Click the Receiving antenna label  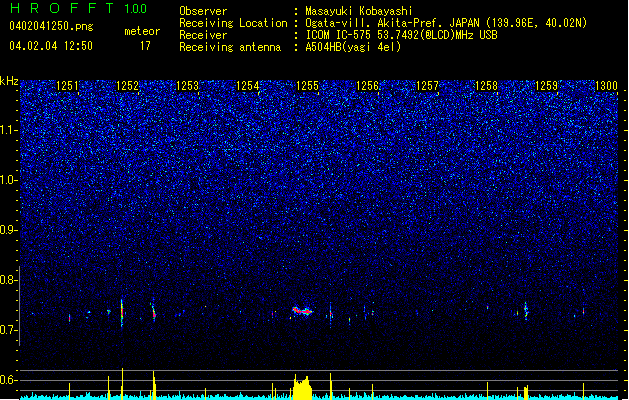pyautogui.click(x=230, y=47)
